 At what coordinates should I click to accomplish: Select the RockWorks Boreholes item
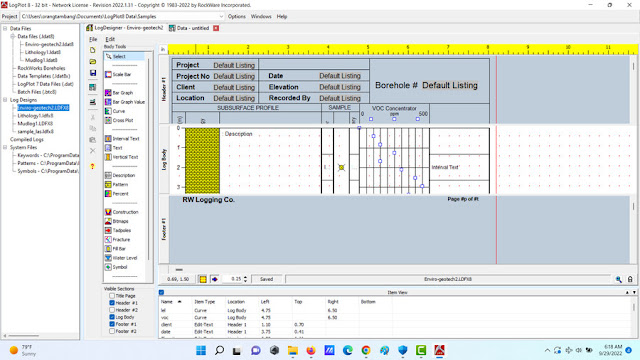pos(41,68)
